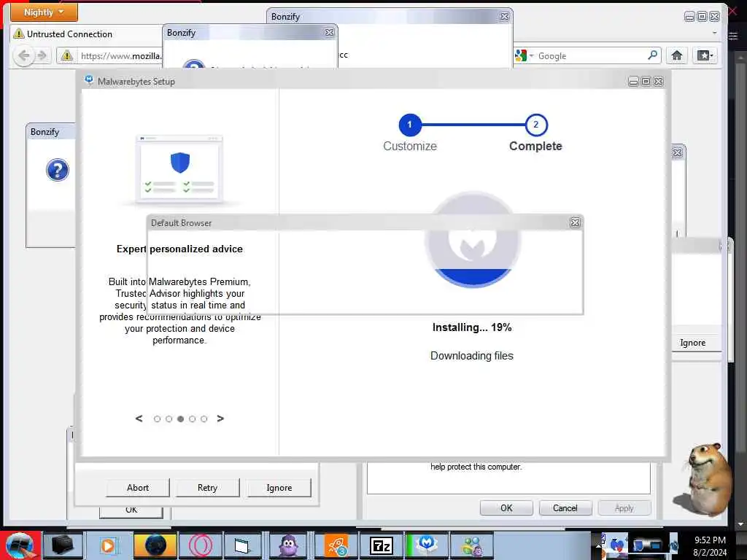
Task: Go to Firefox home page icon
Action: tap(676, 55)
